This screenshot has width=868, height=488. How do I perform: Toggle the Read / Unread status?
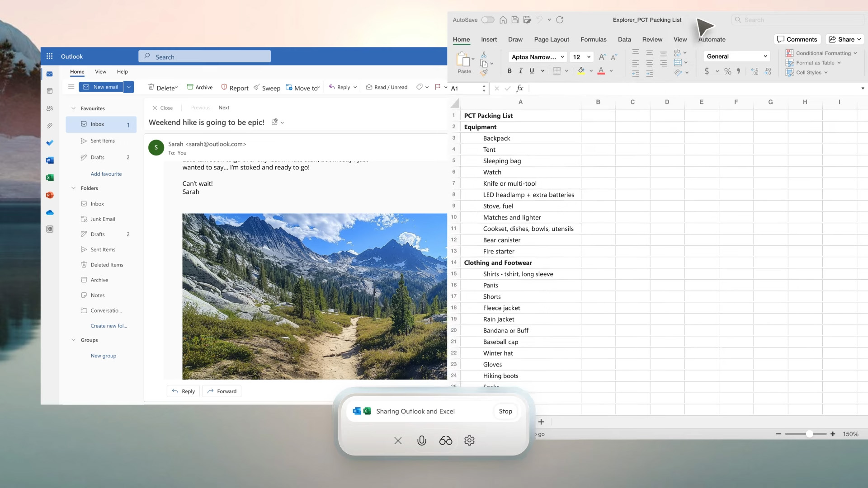pyautogui.click(x=387, y=87)
